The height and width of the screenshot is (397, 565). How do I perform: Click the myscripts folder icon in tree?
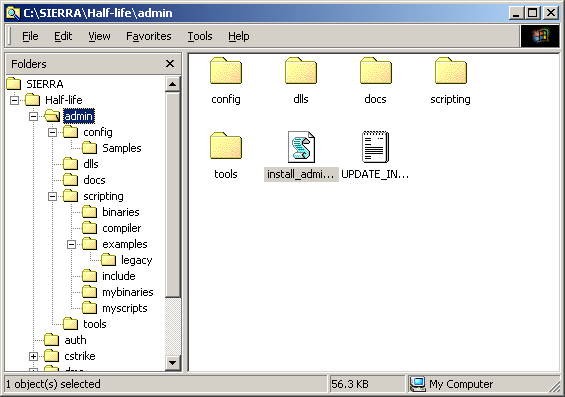pyautogui.click(x=89, y=308)
